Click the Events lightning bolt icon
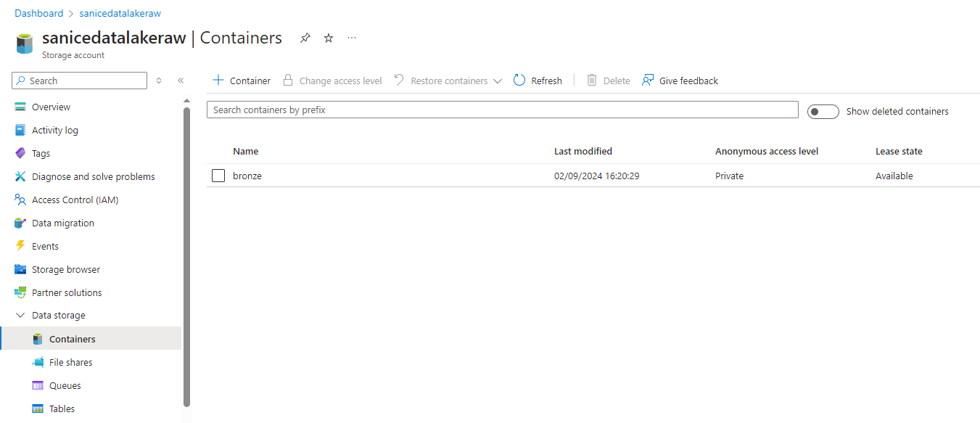Viewport: 980px width, 423px height. (20, 246)
